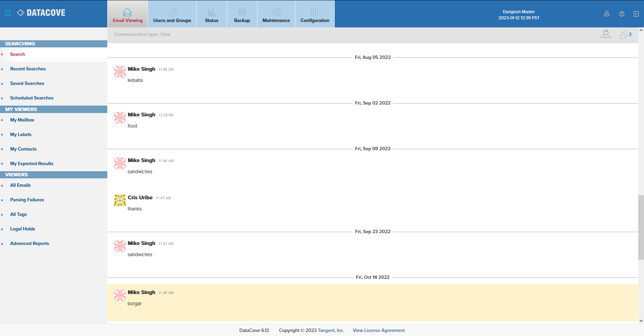Screen dimensions: 644x336
Task: Open the participants icon showing 2
Action: click(625, 34)
